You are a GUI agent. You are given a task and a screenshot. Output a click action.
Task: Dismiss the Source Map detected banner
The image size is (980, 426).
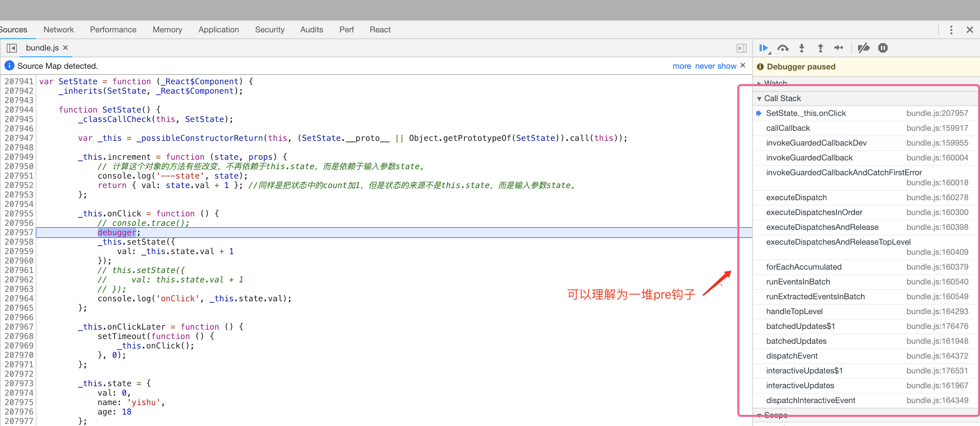click(x=743, y=65)
